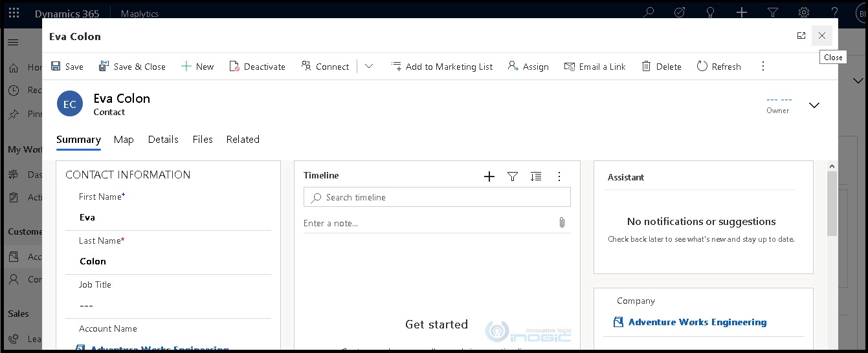Viewport: 868px width, 353px height.
Task: Click Save & Close button
Action: [132, 66]
